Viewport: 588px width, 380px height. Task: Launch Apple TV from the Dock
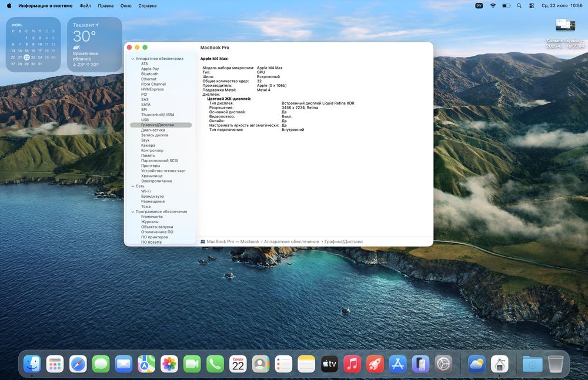pyautogui.click(x=329, y=364)
